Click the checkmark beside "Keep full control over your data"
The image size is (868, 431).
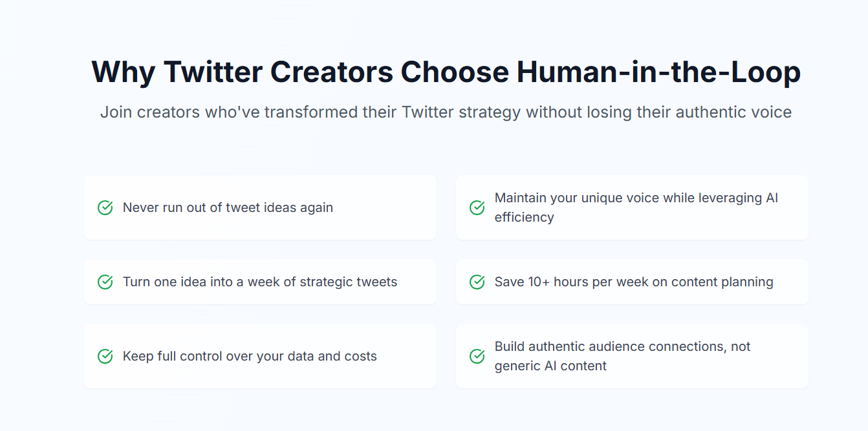(x=105, y=356)
